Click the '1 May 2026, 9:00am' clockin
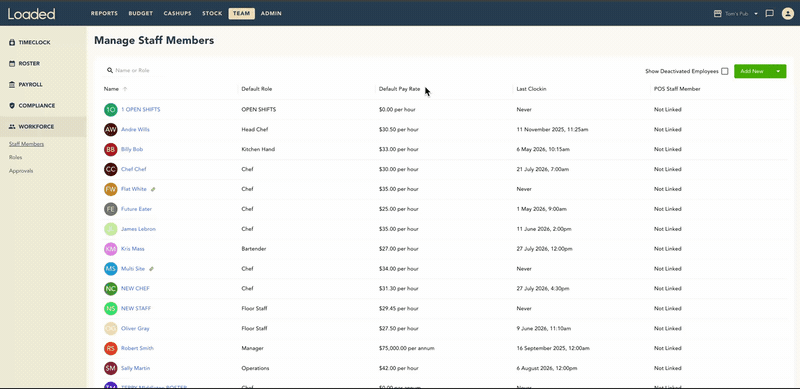Image resolution: width=800 pixels, height=389 pixels. point(541,209)
